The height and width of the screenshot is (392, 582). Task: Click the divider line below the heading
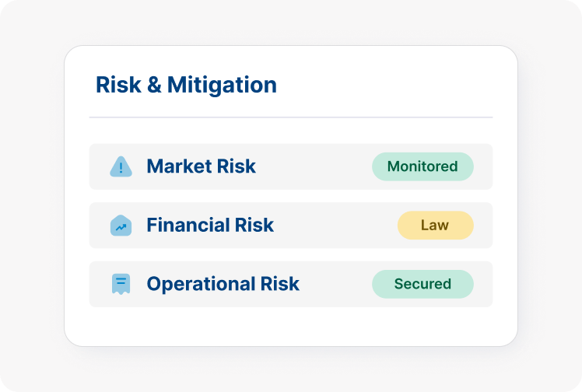tap(291, 117)
